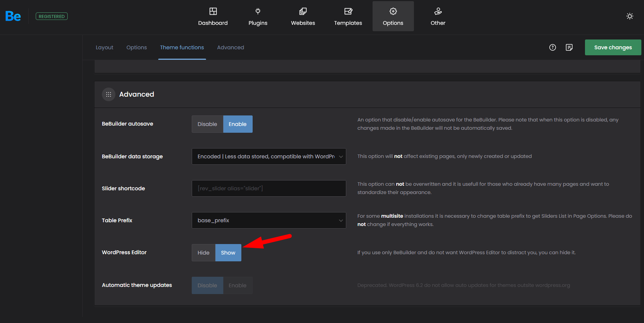Open the Table Prefix dropdown
This screenshot has width=644, height=323.
[x=269, y=220]
